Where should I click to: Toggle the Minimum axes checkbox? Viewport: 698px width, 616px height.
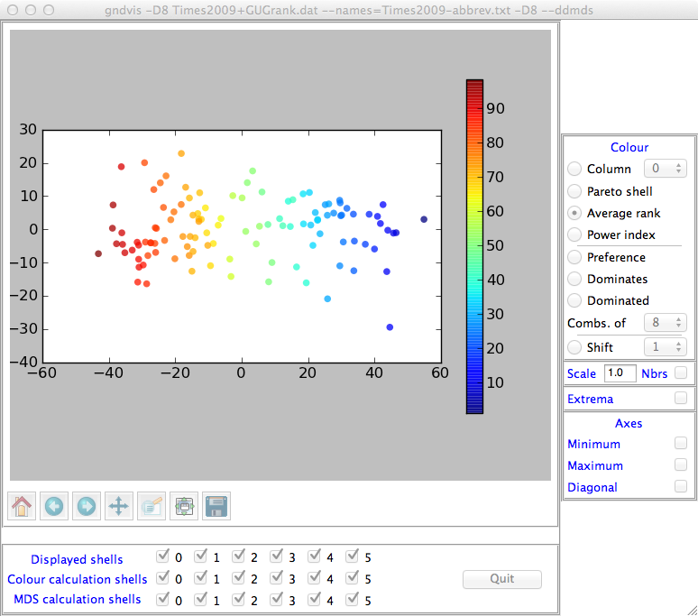click(x=681, y=444)
